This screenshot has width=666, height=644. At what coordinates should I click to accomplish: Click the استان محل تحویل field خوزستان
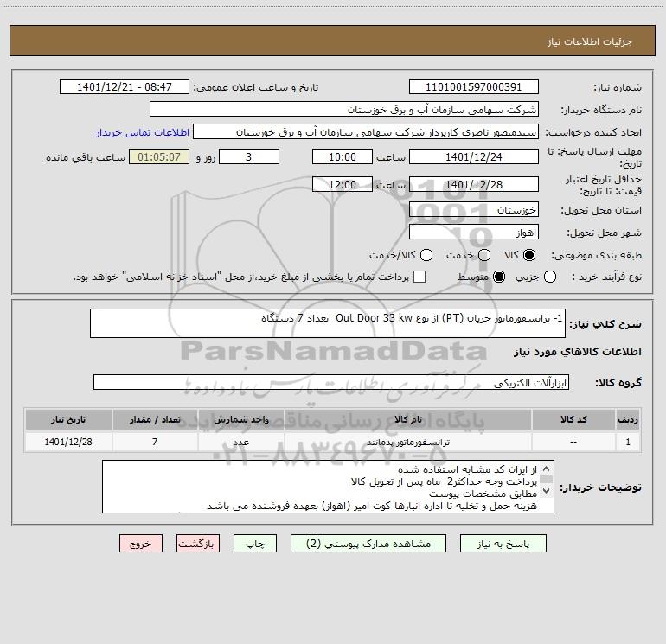click(x=474, y=210)
